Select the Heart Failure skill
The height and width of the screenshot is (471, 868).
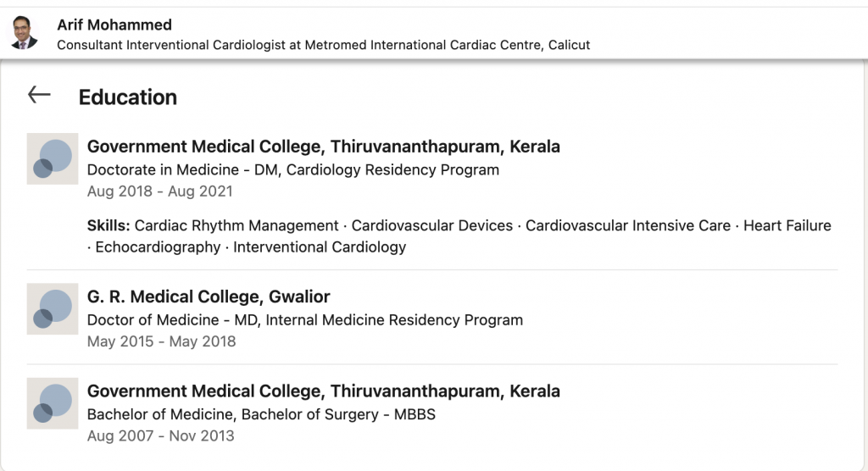(787, 225)
